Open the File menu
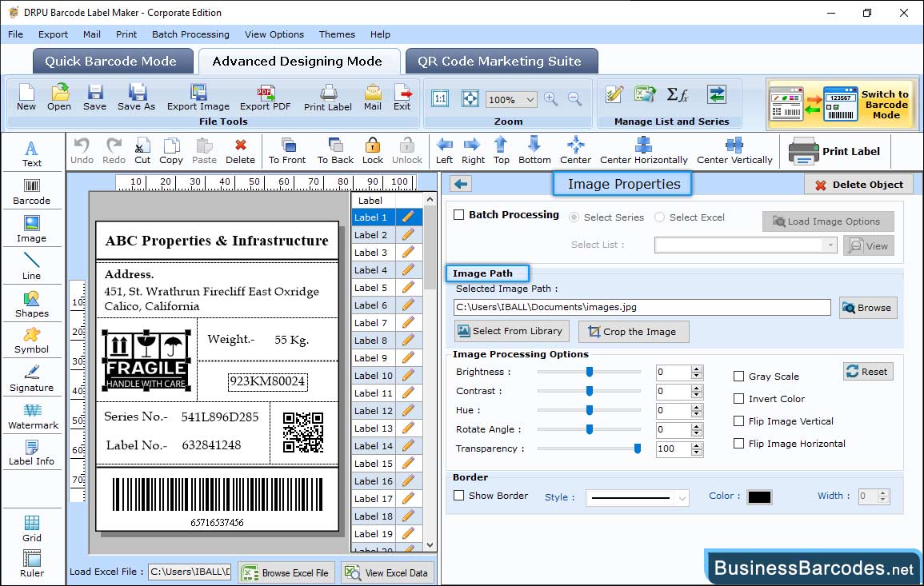 (x=15, y=34)
